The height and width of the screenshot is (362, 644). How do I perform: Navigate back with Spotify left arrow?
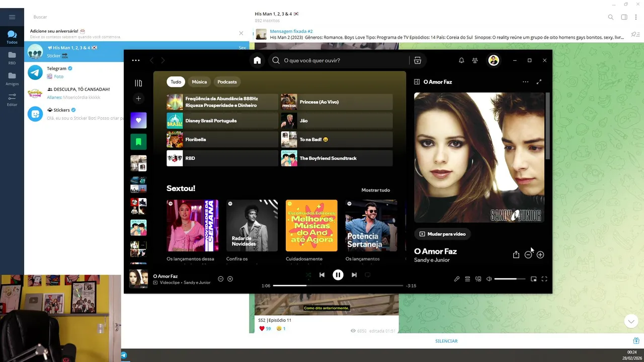[151, 60]
